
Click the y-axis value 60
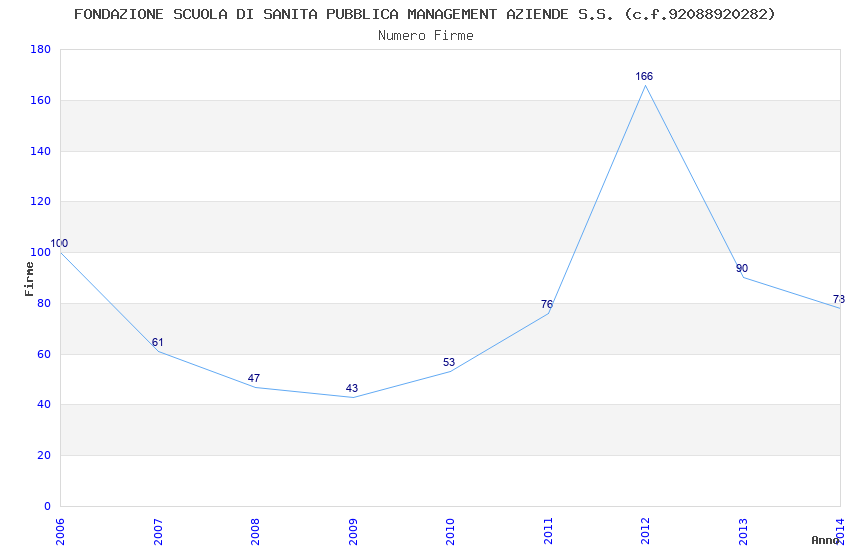point(44,354)
